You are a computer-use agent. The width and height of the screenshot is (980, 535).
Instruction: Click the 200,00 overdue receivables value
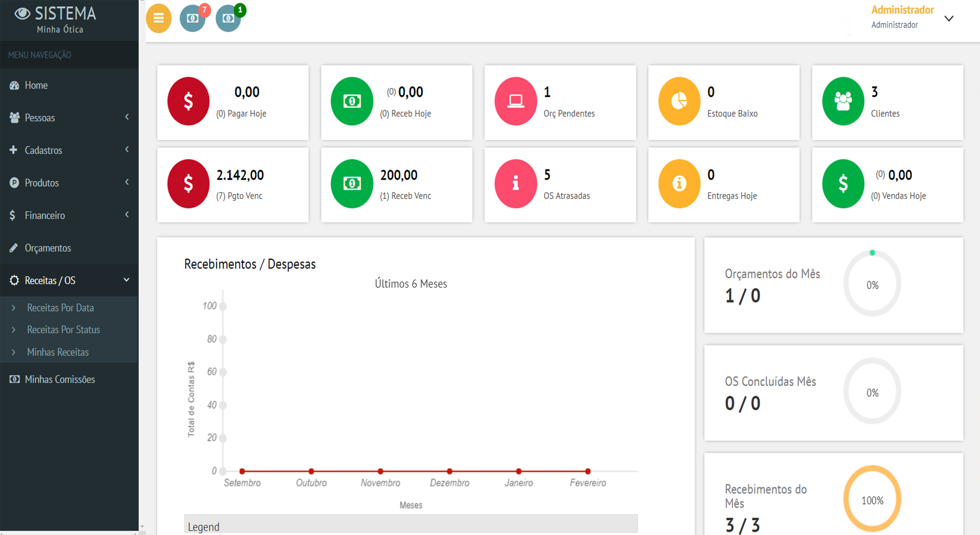tap(399, 175)
